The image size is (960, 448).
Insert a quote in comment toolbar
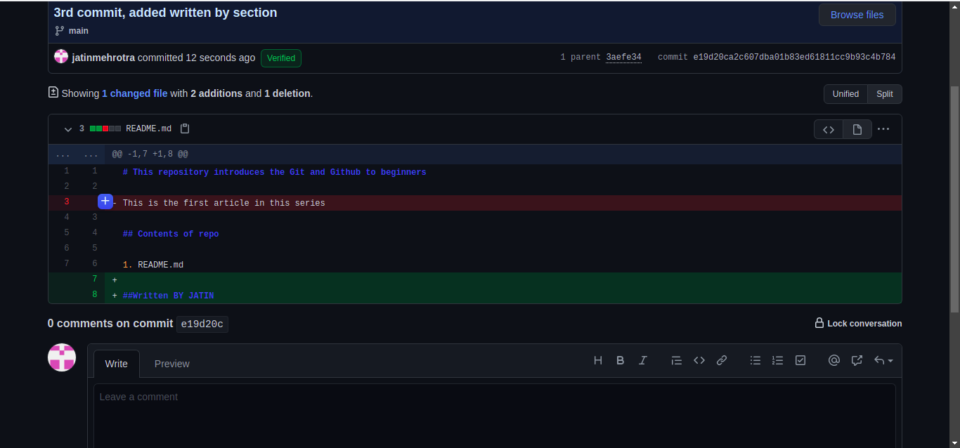pos(677,361)
